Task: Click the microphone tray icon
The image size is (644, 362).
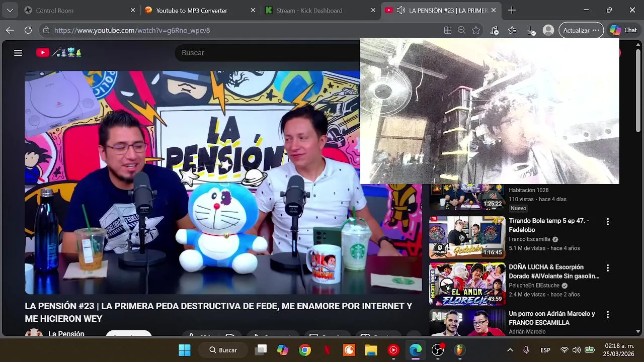Action: point(526,350)
